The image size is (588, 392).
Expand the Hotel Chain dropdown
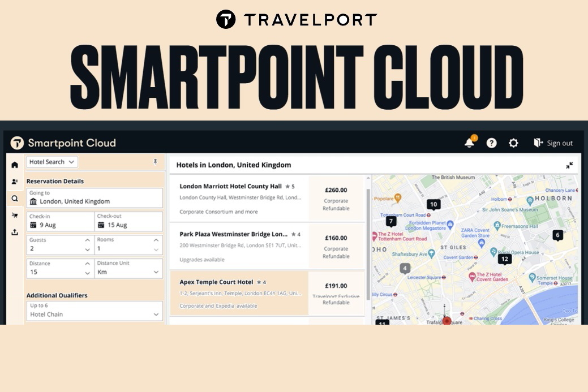click(x=95, y=311)
